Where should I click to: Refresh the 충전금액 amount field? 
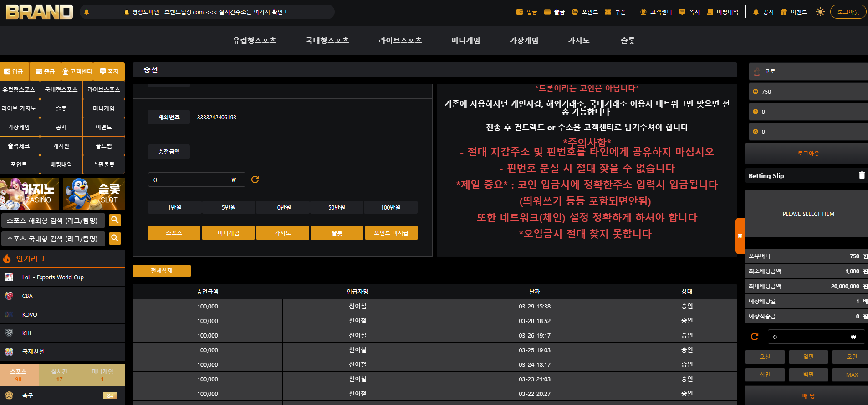[x=255, y=179]
